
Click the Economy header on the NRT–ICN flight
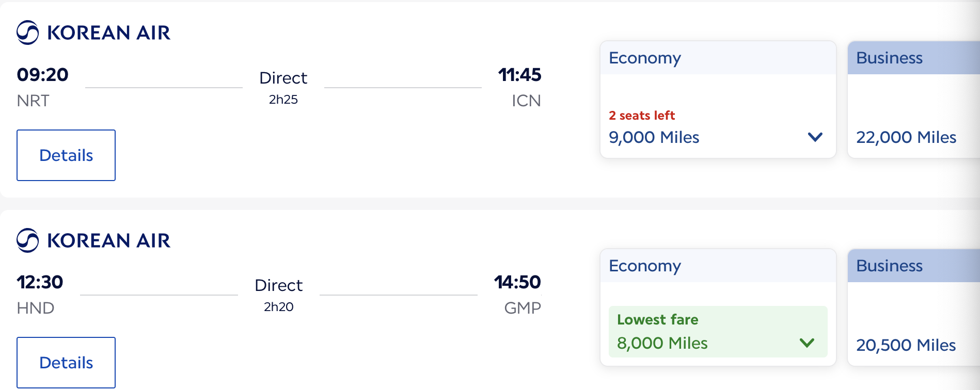tap(645, 58)
